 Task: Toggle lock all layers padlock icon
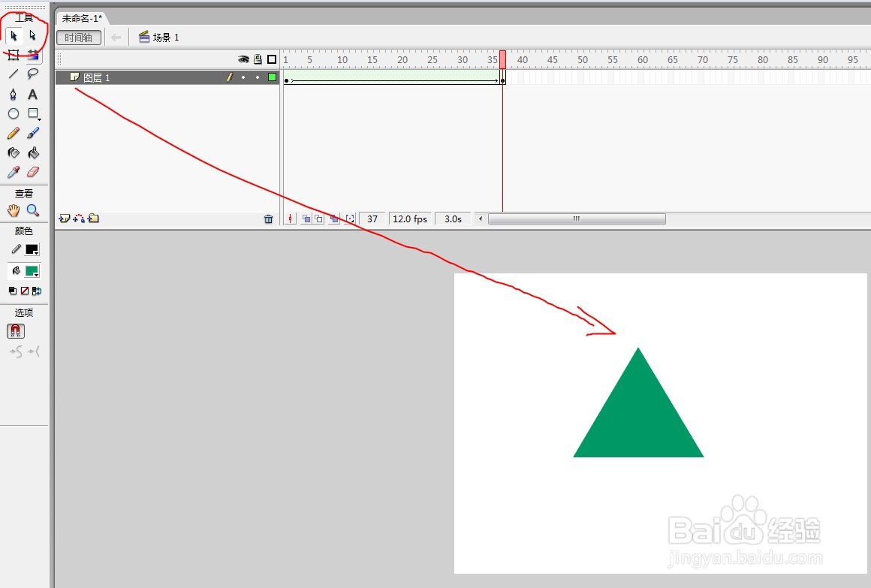pos(258,59)
